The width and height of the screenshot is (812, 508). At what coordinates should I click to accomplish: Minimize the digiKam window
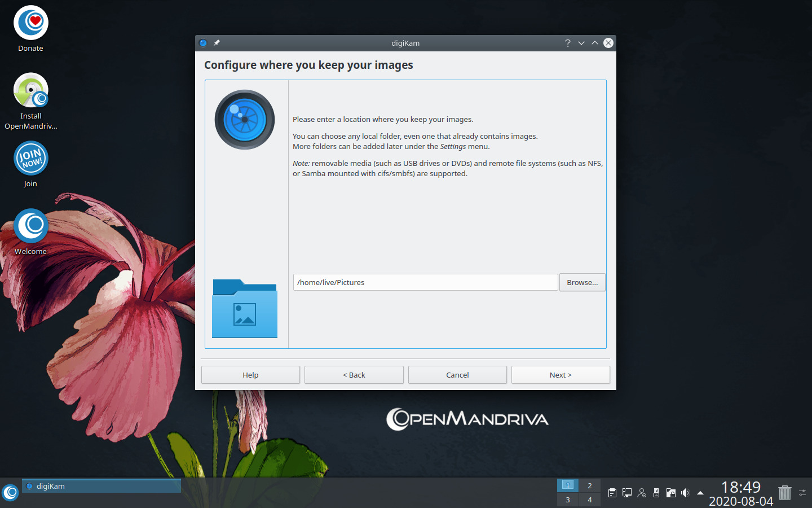(581, 43)
